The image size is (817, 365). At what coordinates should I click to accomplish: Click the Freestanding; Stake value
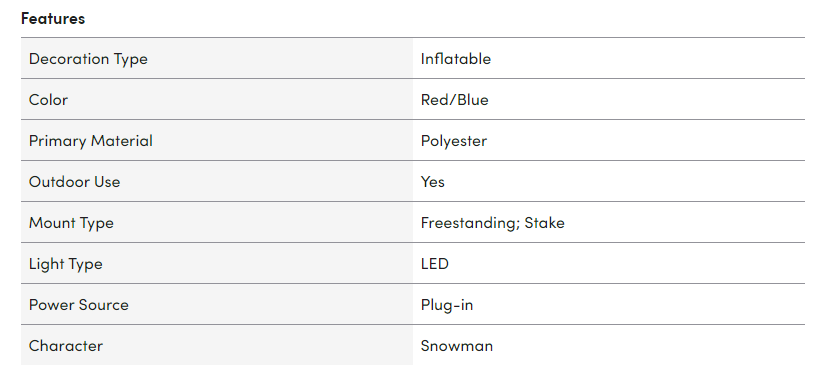click(x=492, y=223)
